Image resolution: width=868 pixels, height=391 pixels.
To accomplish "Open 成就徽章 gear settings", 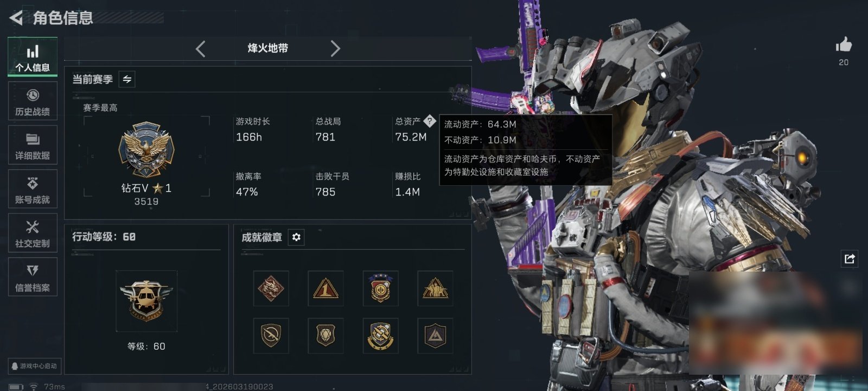I will (296, 237).
